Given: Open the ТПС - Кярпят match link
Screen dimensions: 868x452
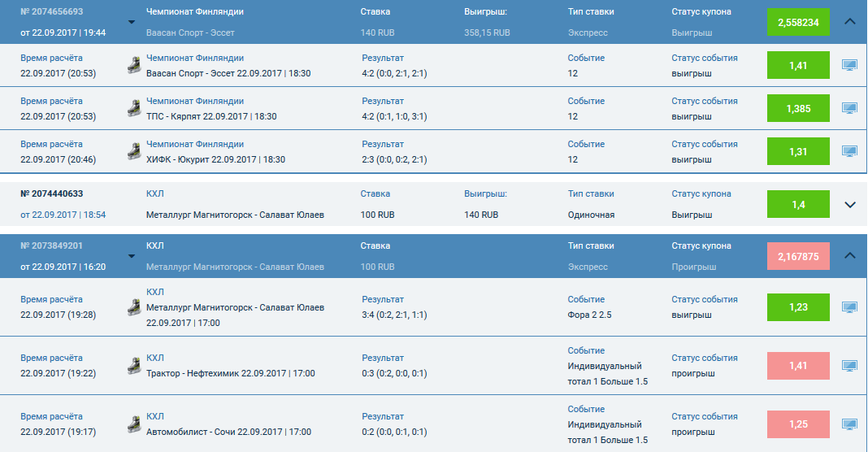Looking at the screenshot, I should point(211,116).
